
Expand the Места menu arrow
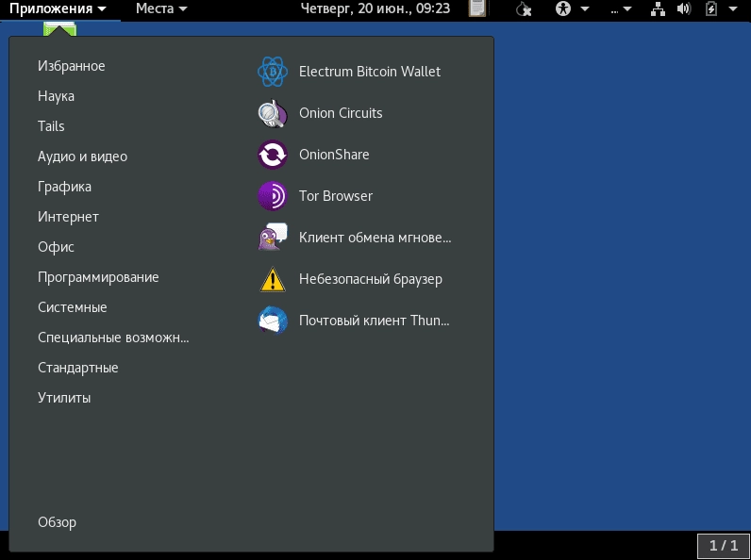coord(182,9)
